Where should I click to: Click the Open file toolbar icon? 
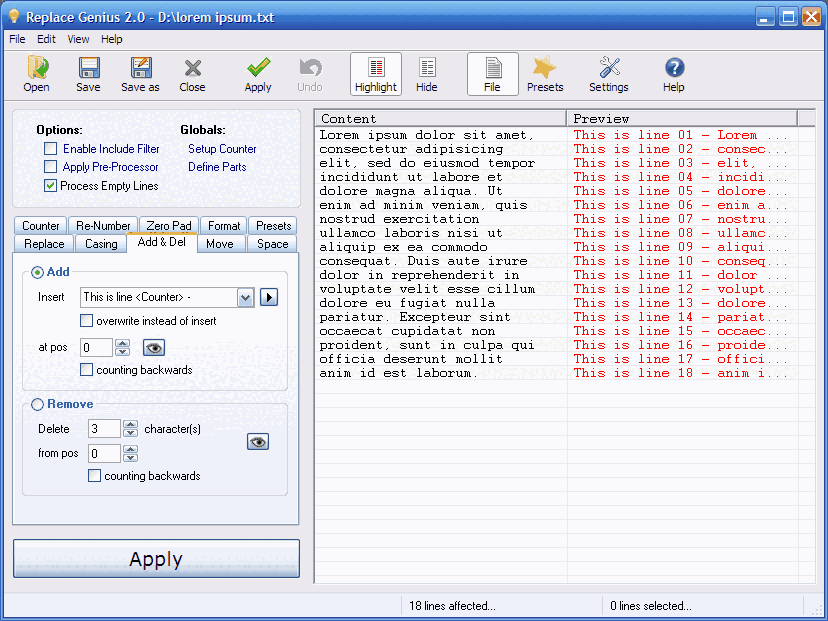[37, 74]
